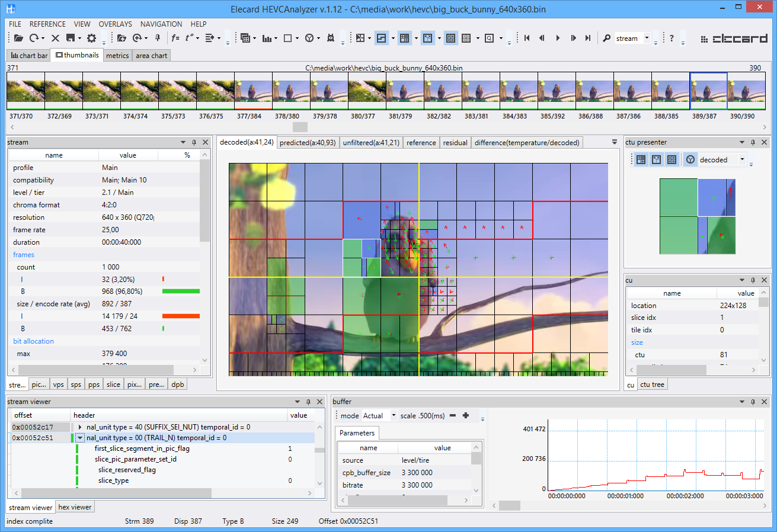Viewport: 777px width, 532px height.
Task: Toggle the partition overlay highlighted button
Action: (382, 38)
